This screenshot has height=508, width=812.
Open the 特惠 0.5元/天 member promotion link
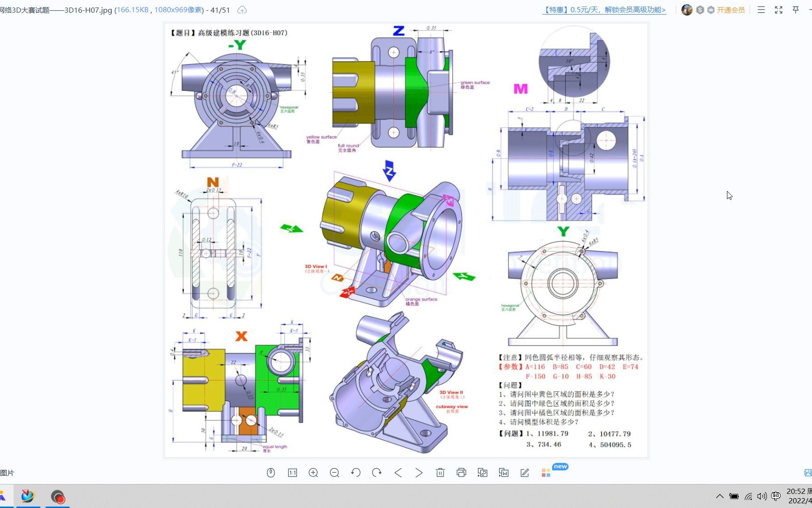click(604, 10)
